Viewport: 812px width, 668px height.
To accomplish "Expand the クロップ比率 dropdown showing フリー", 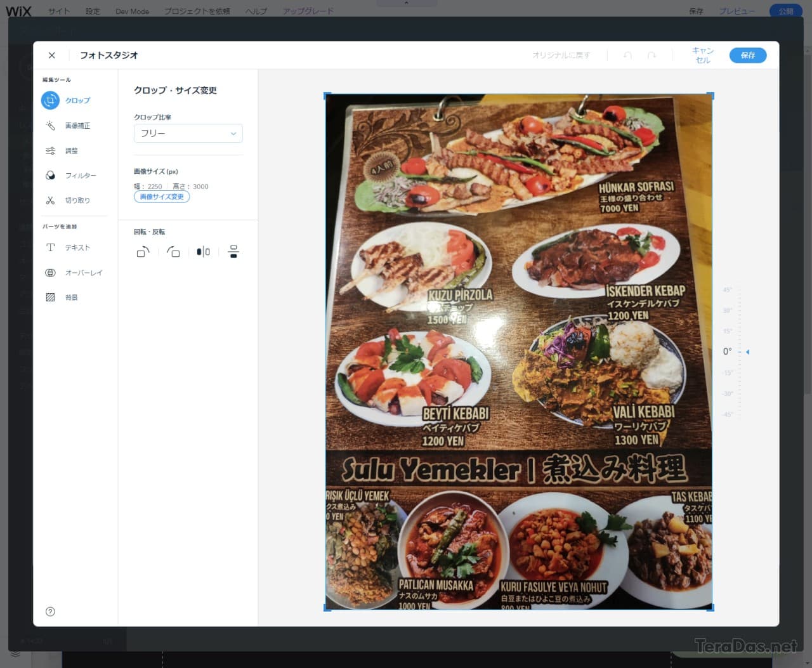I will tap(188, 133).
